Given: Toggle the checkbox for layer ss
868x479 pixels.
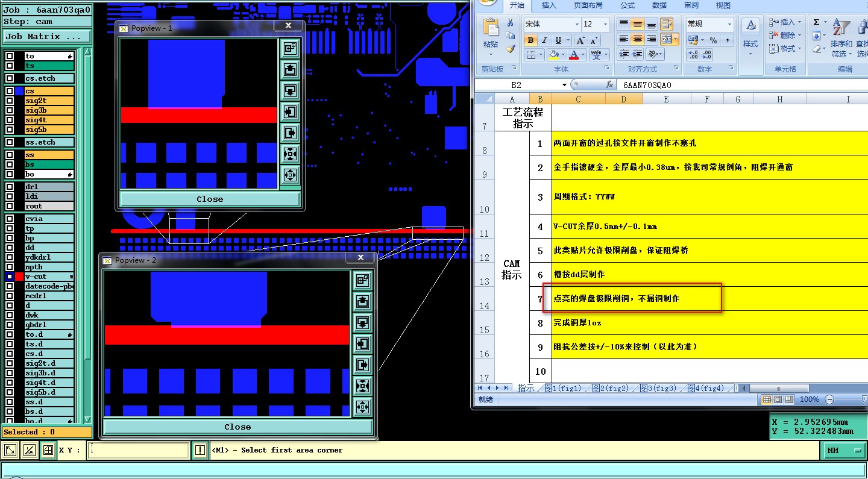Looking at the screenshot, I should (x=10, y=155).
